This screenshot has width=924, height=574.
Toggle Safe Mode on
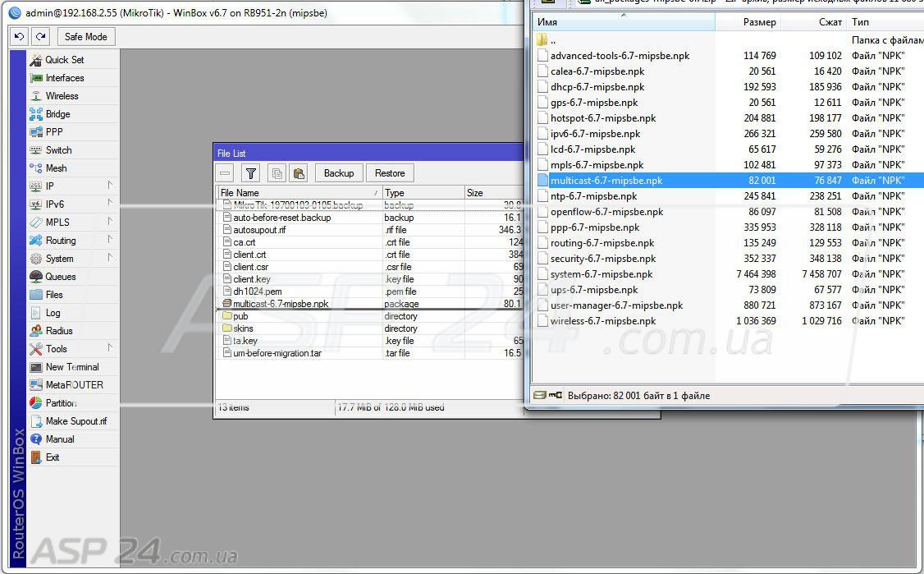[85, 36]
